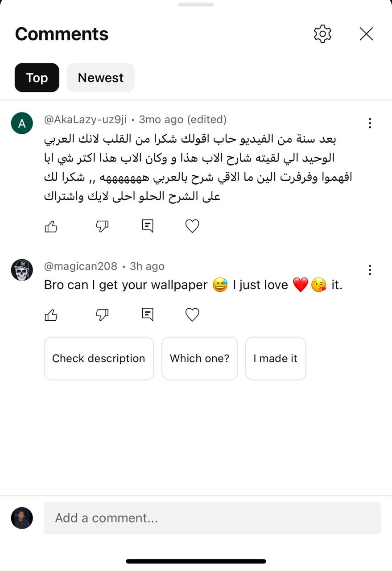
Task: Close the Comments panel with X
Action: (366, 34)
